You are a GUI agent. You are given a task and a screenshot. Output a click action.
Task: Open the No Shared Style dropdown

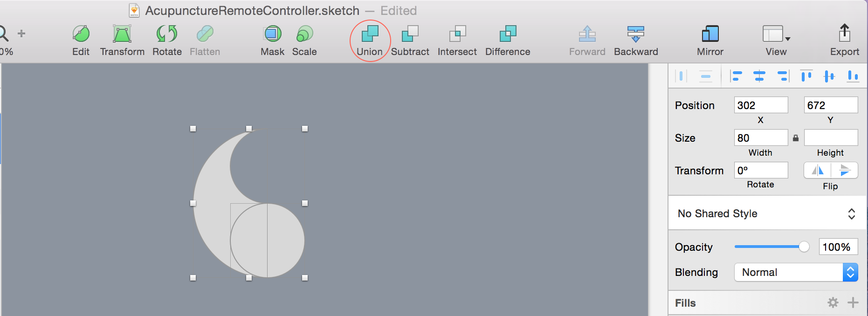(x=767, y=213)
